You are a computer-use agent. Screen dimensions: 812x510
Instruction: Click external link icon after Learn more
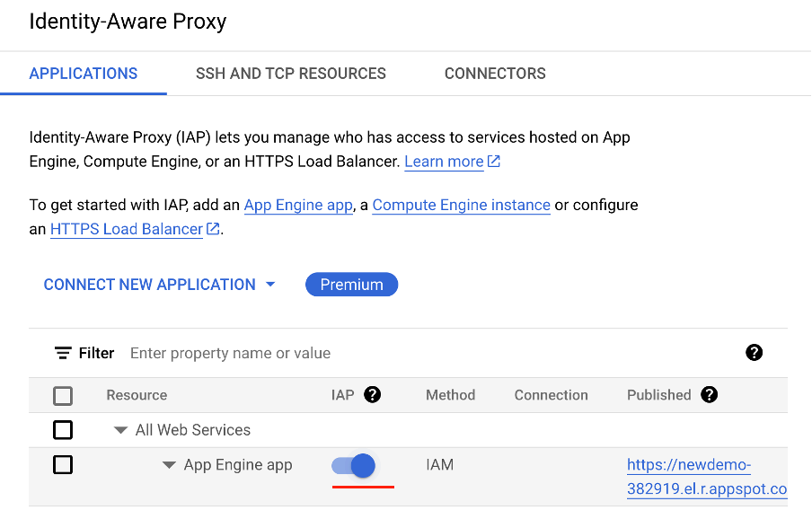[x=494, y=162]
